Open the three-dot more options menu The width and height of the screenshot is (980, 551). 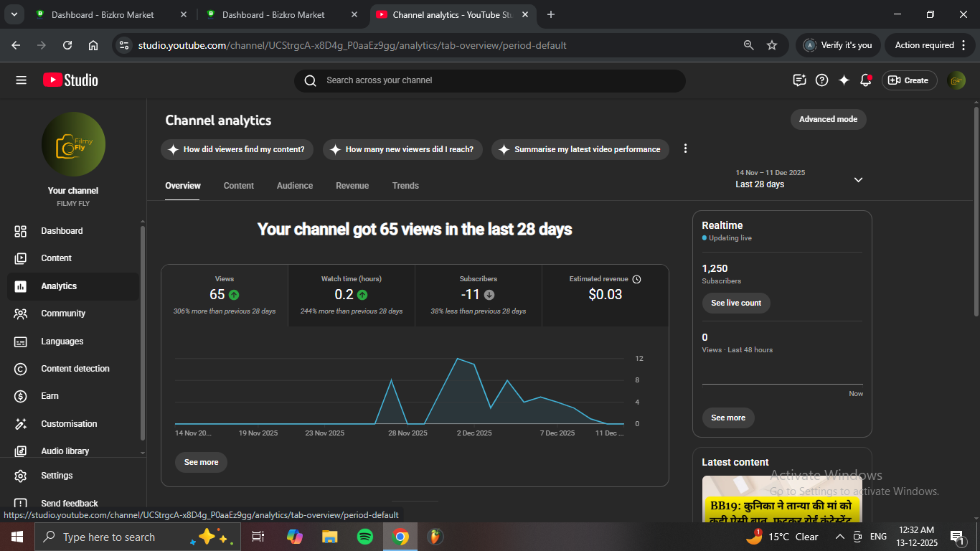coord(685,149)
